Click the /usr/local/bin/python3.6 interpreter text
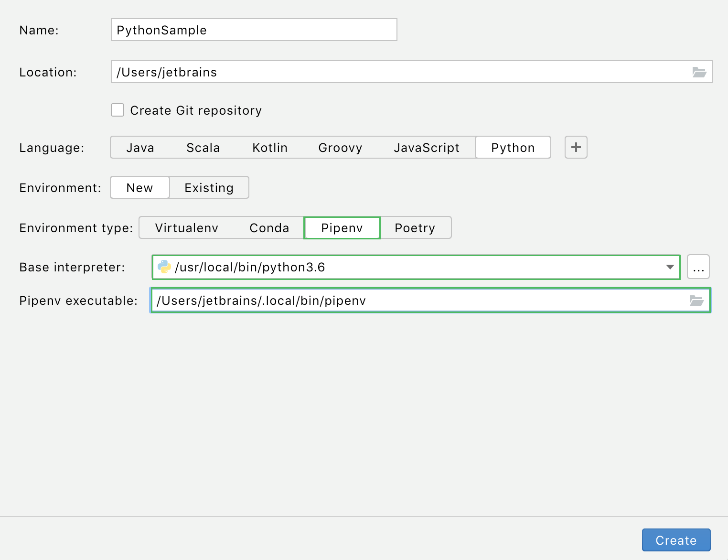 tap(250, 267)
